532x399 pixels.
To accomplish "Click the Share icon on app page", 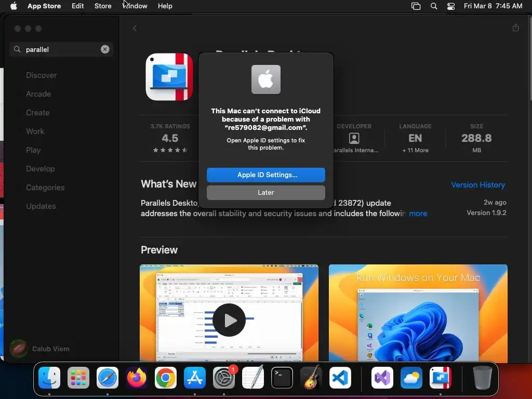I will (516, 28).
